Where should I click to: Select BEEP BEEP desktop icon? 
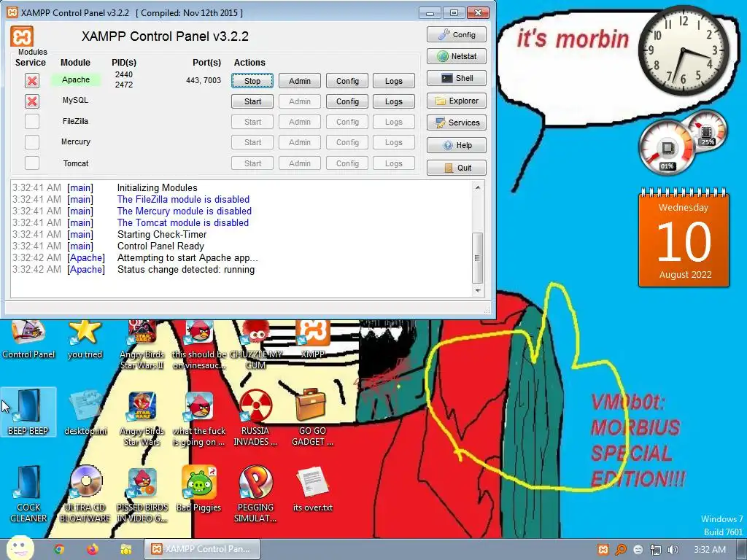click(x=28, y=413)
